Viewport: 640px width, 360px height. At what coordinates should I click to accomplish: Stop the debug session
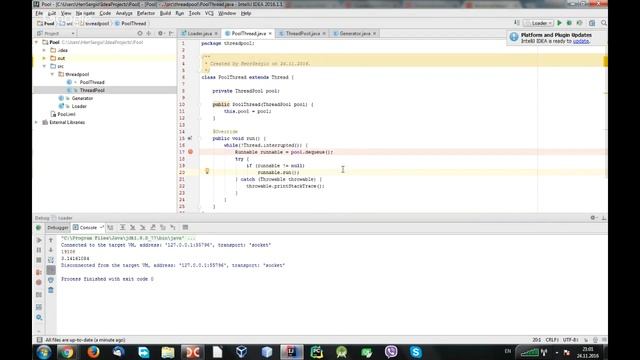(39, 260)
